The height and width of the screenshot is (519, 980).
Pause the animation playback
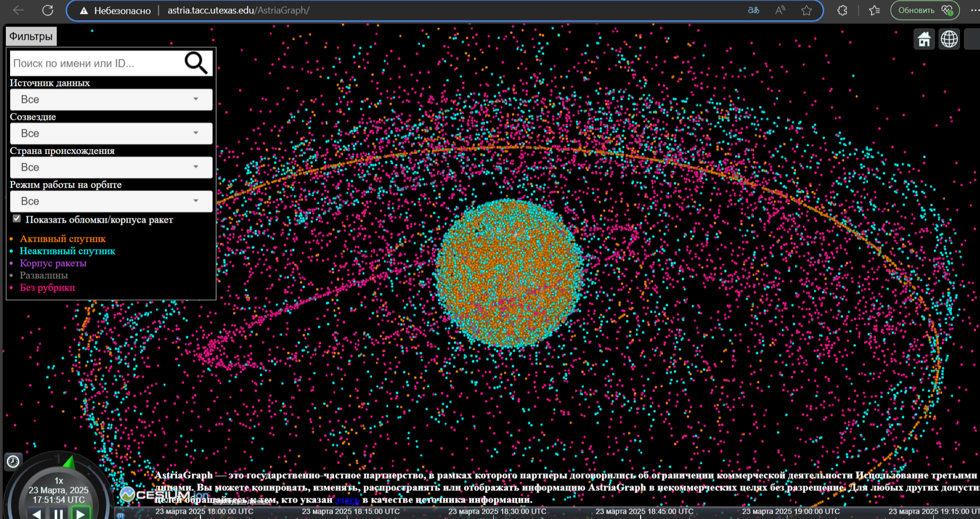[x=59, y=514]
